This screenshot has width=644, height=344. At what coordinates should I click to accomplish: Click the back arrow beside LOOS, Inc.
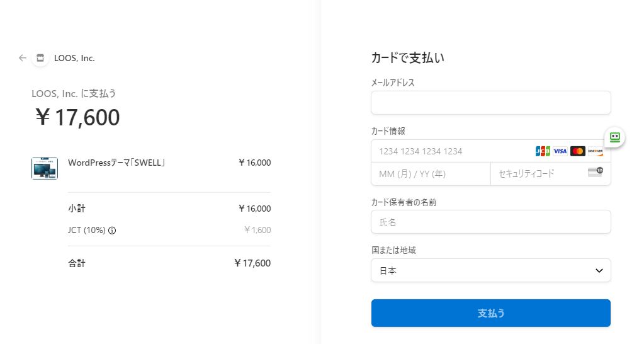click(23, 58)
